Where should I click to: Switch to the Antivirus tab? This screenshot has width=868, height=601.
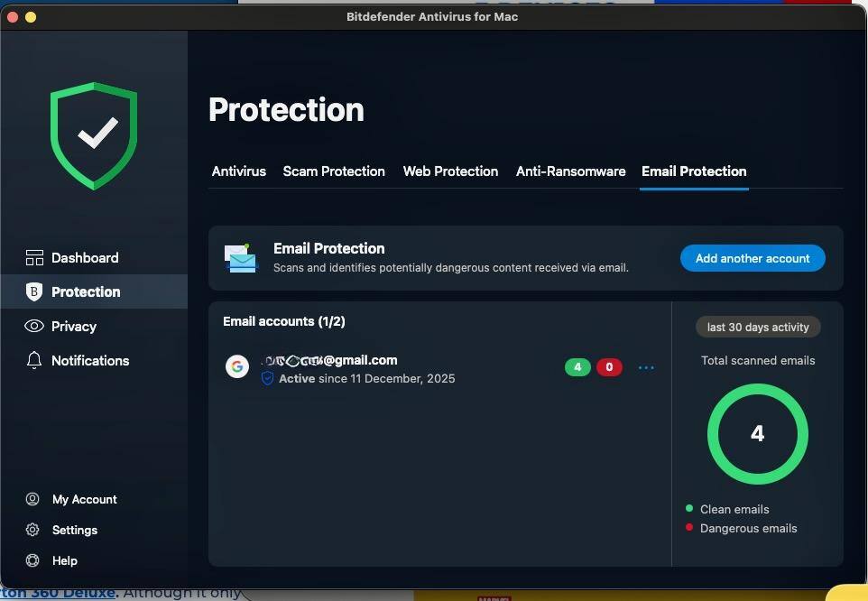(x=239, y=171)
